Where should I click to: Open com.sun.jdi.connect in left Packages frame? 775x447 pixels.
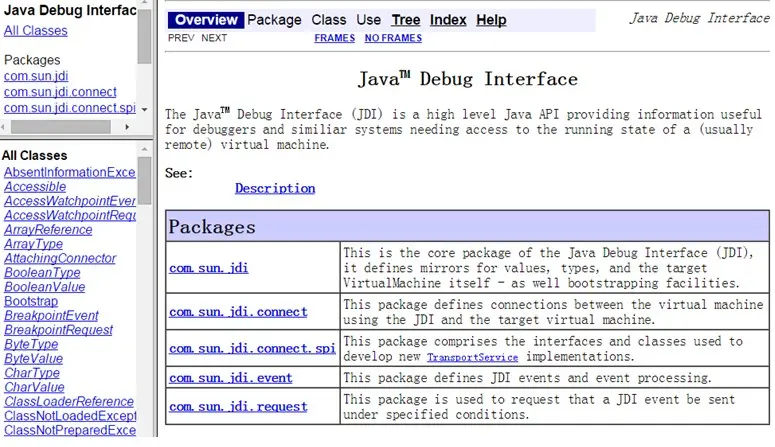click(60, 92)
